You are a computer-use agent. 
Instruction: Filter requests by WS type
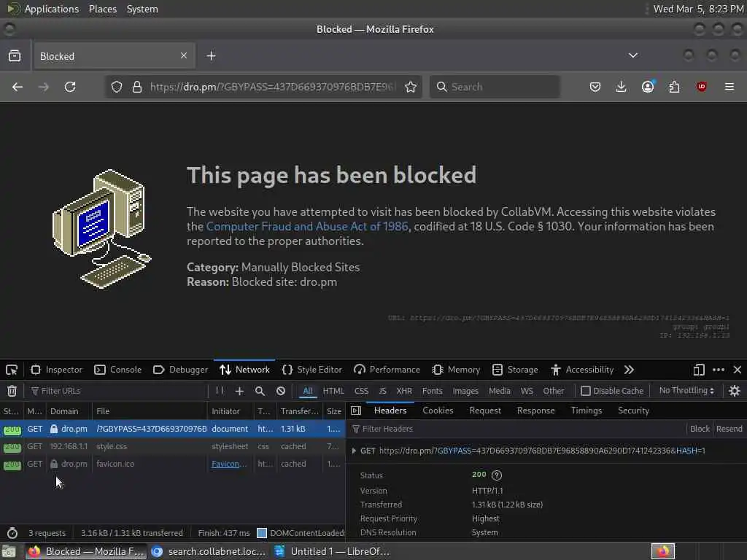527,391
